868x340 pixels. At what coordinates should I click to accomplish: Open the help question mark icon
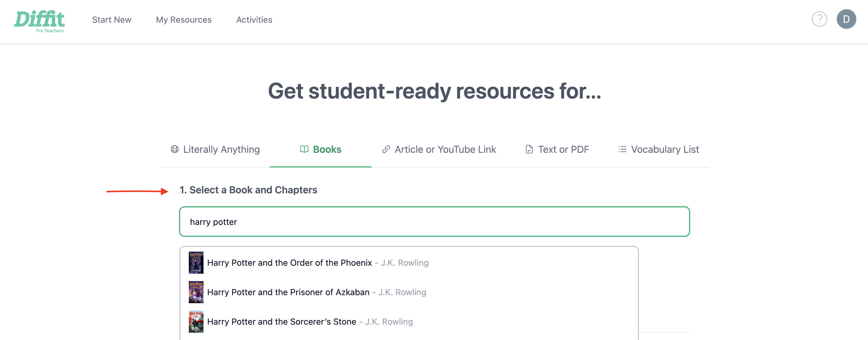(x=819, y=19)
